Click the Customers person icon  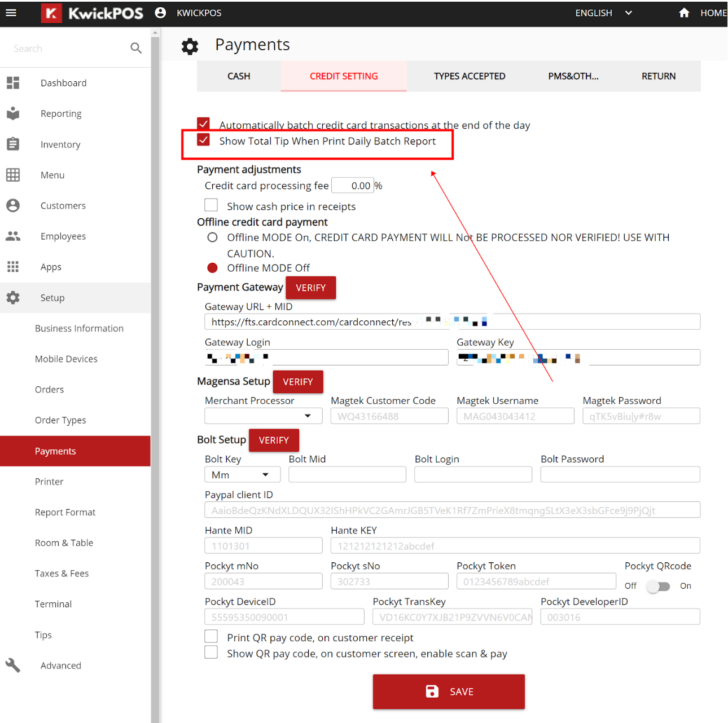pos(13,205)
